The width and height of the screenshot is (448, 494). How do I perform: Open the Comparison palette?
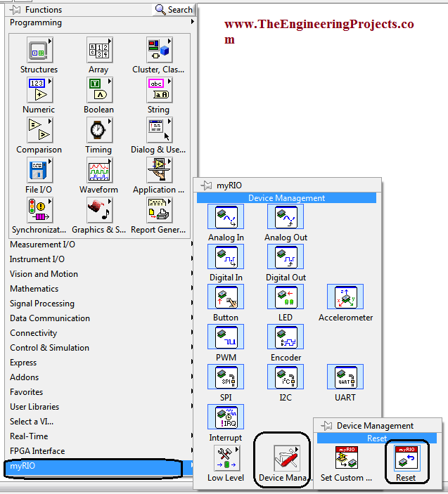[x=39, y=130]
